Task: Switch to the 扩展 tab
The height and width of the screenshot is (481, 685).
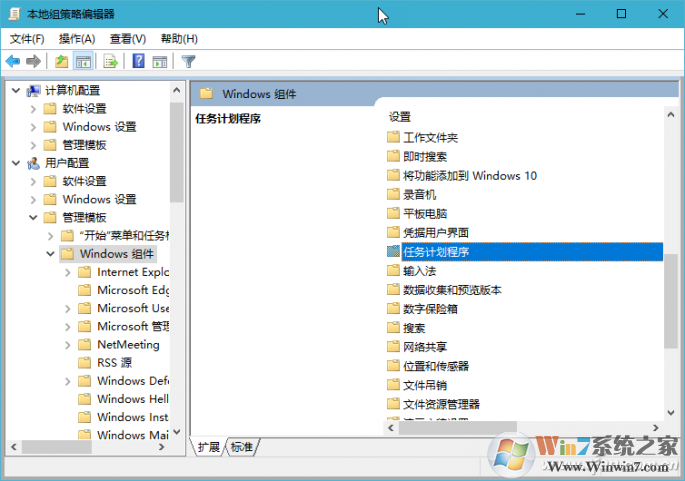Action: pos(209,446)
